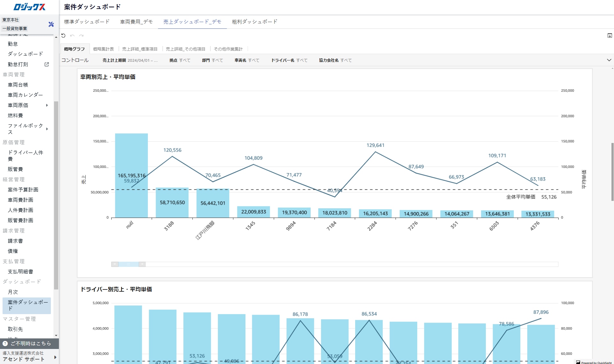Open 取引先 master page
Screen dimensions: 614x364
(15, 329)
